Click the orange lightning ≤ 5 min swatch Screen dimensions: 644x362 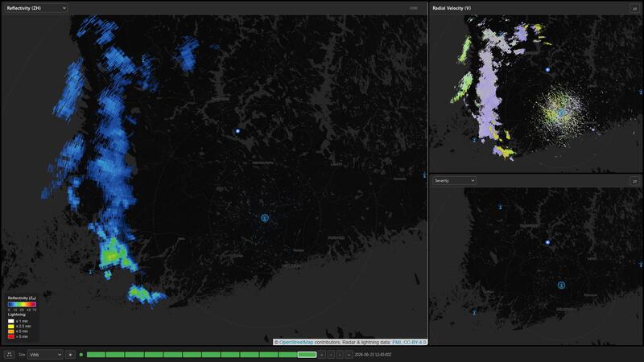(x=11, y=331)
